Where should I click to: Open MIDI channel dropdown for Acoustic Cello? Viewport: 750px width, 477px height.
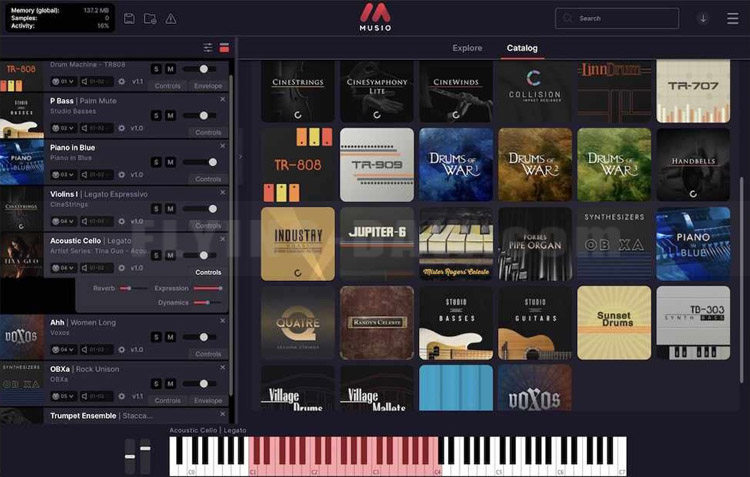click(63, 268)
